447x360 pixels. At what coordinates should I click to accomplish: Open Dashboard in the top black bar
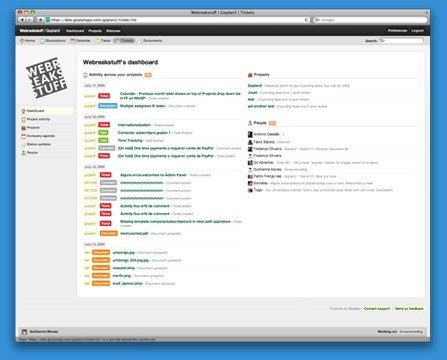pos(75,31)
